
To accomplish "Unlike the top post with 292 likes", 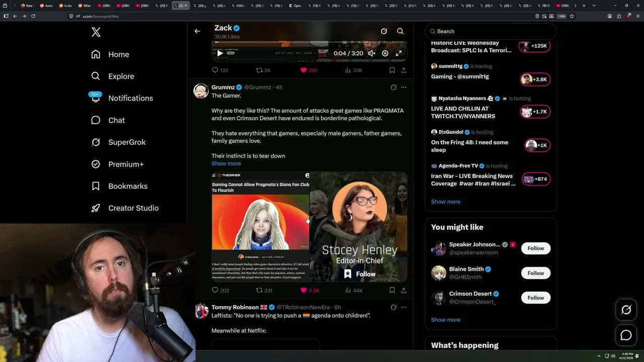I will [x=309, y=70].
